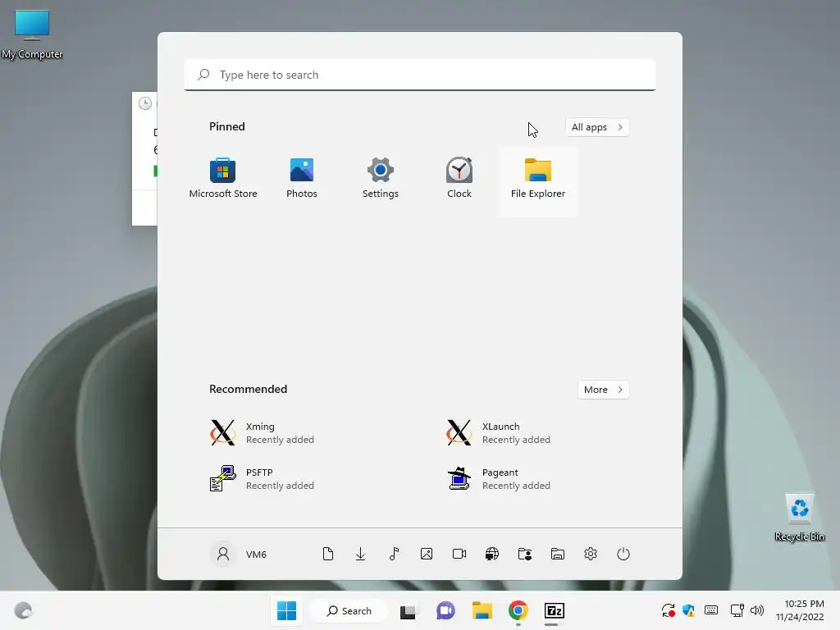Expand the All apps list
840x630 pixels.
[x=597, y=127]
